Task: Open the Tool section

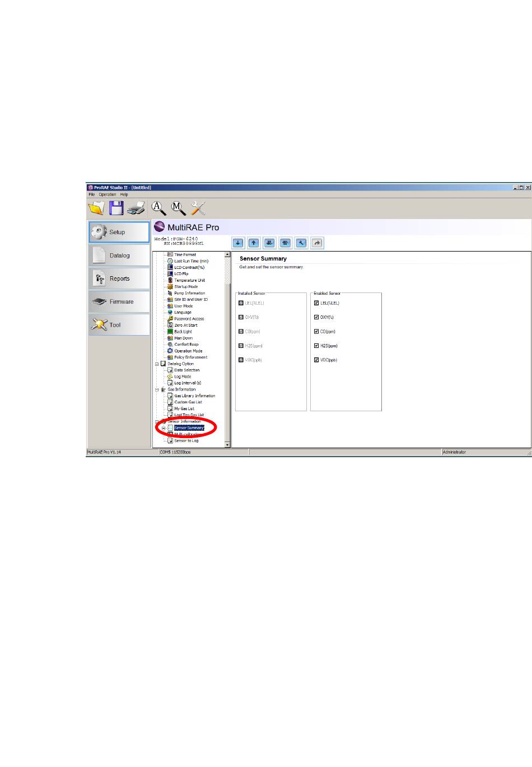Action: pyautogui.click(x=119, y=325)
